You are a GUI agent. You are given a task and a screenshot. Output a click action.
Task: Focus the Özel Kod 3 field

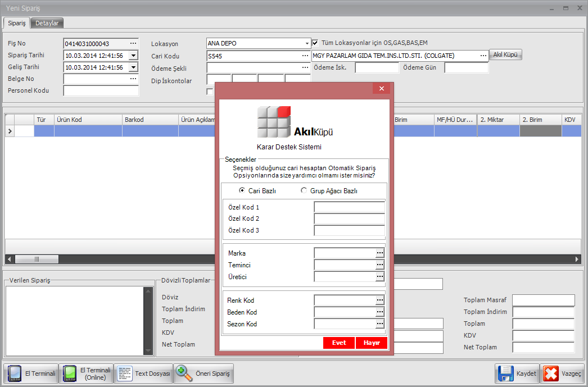coord(350,230)
